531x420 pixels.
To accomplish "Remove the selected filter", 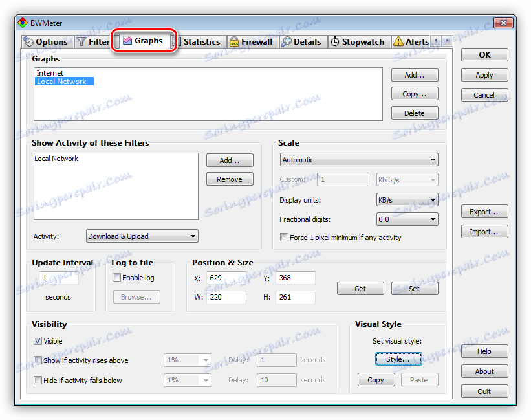I will pos(230,179).
